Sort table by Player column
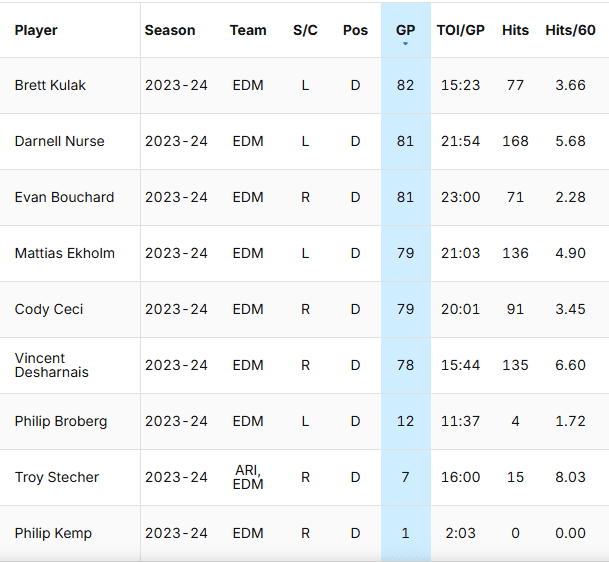This screenshot has width=609, height=562. (36, 30)
